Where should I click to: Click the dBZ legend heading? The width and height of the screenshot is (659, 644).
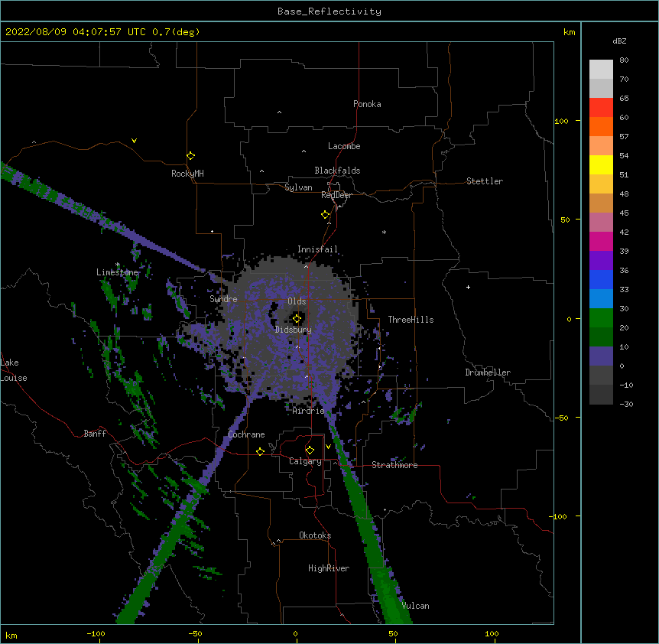[x=619, y=41]
